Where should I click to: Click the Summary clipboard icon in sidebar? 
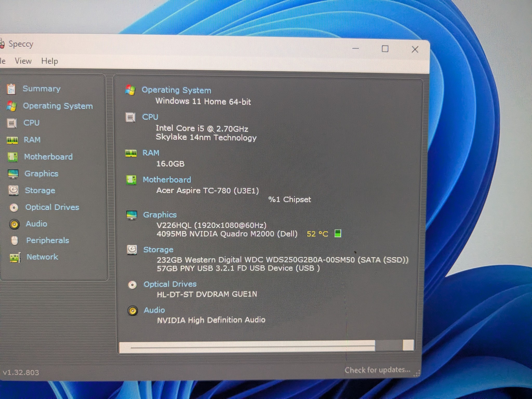coord(11,89)
